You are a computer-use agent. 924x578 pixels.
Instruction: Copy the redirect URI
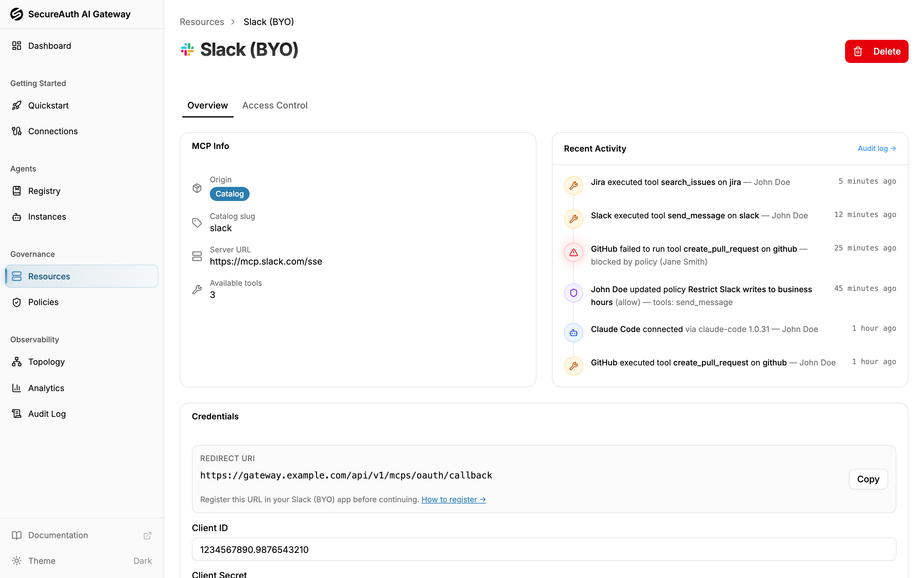pyautogui.click(x=868, y=479)
